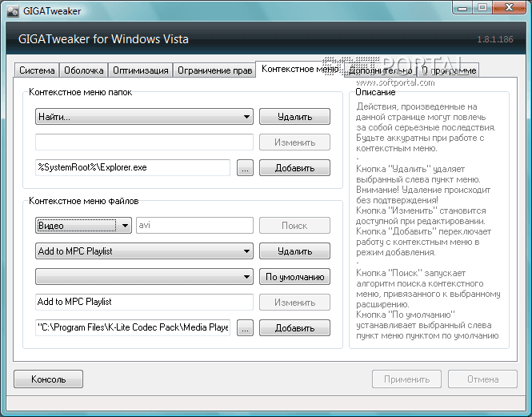Click the Поиск button
Screen dimensions: 532x417
click(294, 226)
